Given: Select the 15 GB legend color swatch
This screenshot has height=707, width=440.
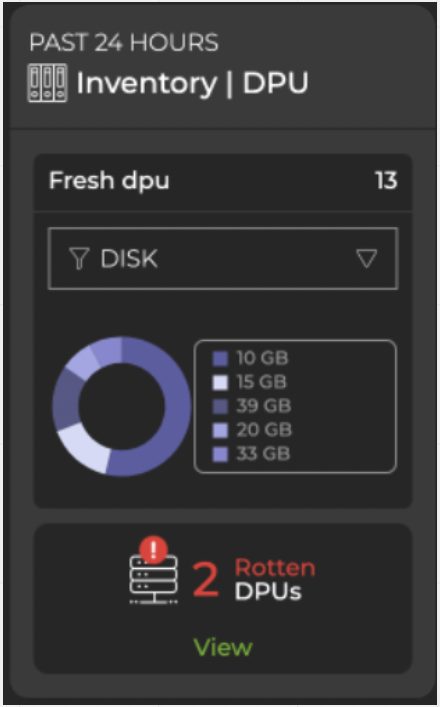Looking at the screenshot, I should tap(220, 382).
